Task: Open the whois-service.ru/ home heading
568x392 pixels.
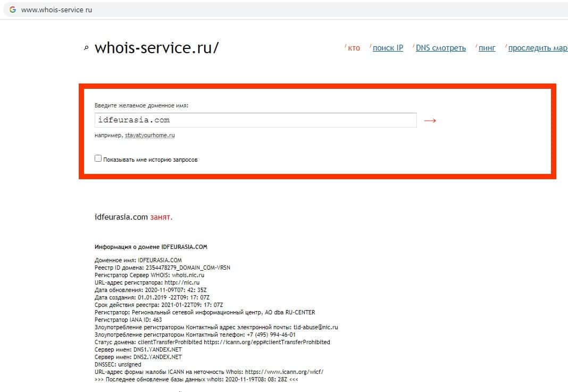Action: tap(156, 48)
